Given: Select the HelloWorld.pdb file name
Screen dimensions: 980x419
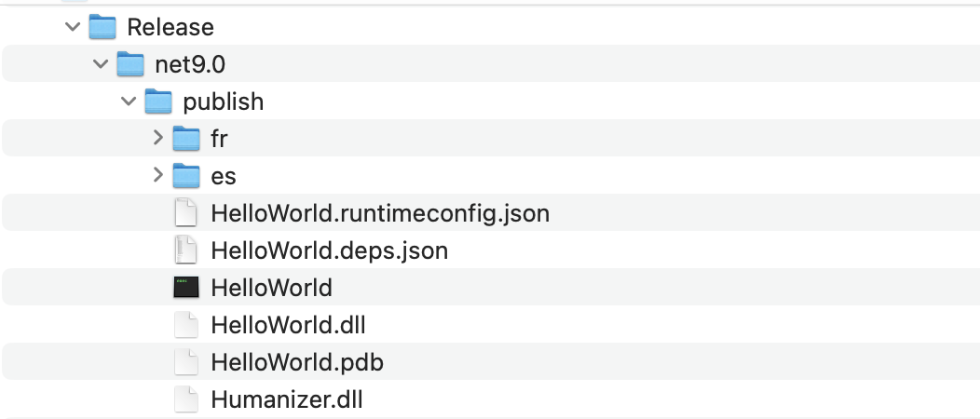Looking at the screenshot, I should coord(297,362).
